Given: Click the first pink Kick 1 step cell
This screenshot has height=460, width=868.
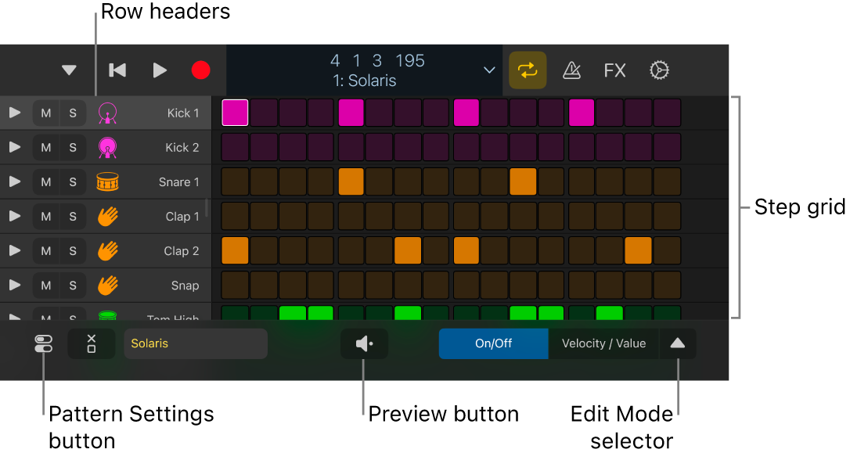Looking at the screenshot, I should click(x=235, y=112).
